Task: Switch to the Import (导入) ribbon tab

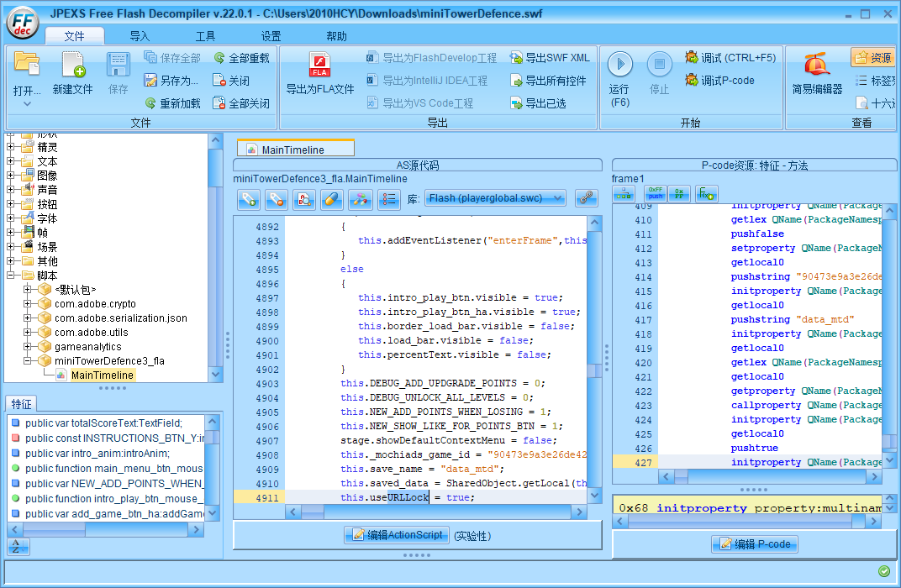Action: [x=140, y=36]
